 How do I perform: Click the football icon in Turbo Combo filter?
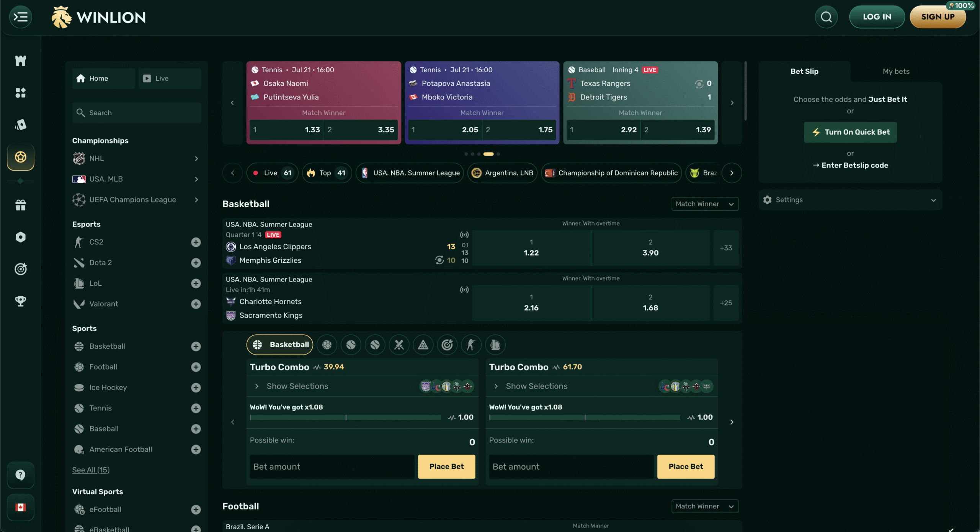pyautogui.click(x=327, y=345)
